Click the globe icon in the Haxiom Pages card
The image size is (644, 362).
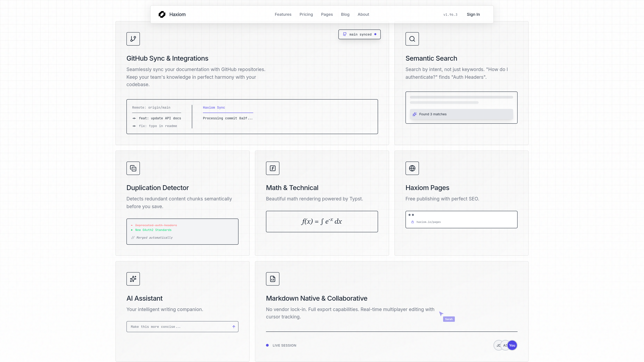412,168
